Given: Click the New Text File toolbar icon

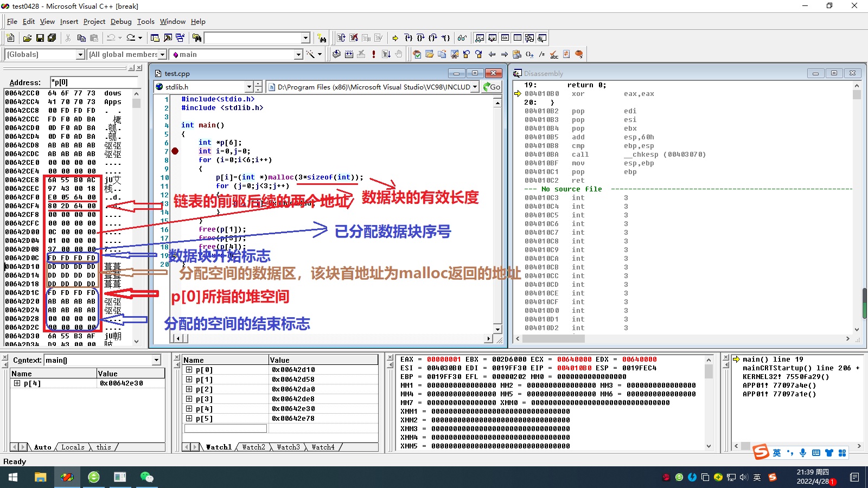Looking at the screenshot, I should click(x=10, y=38).
